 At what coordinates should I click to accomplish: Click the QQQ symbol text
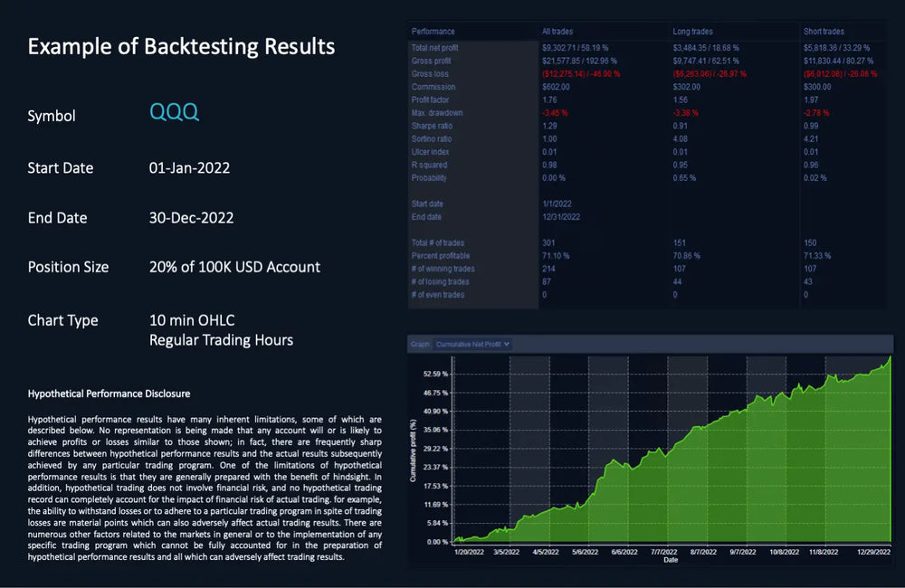[x=174, y=112]
